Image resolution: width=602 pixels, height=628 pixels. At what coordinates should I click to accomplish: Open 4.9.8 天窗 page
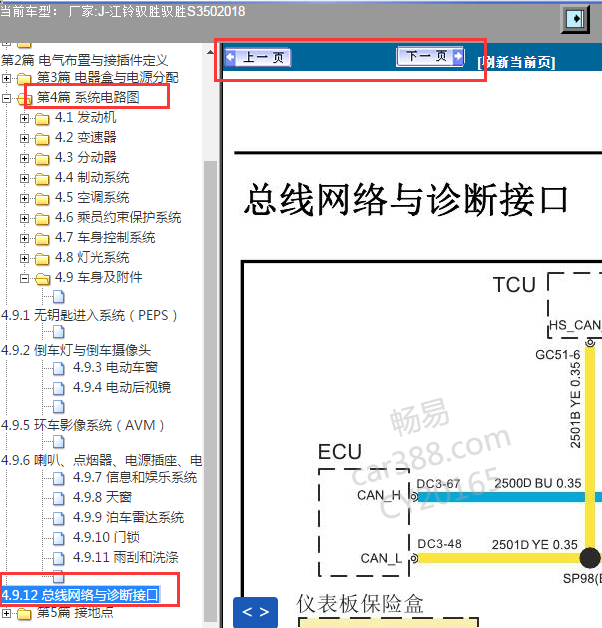[103, 497]
